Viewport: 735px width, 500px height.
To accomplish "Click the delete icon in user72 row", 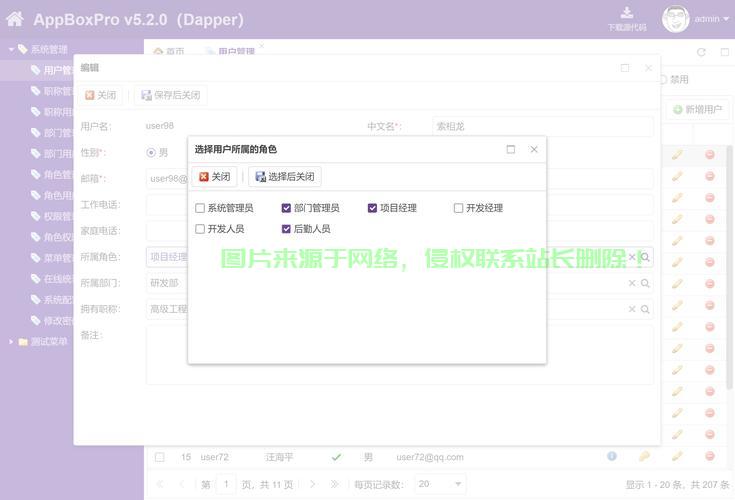I will point(710,457).
